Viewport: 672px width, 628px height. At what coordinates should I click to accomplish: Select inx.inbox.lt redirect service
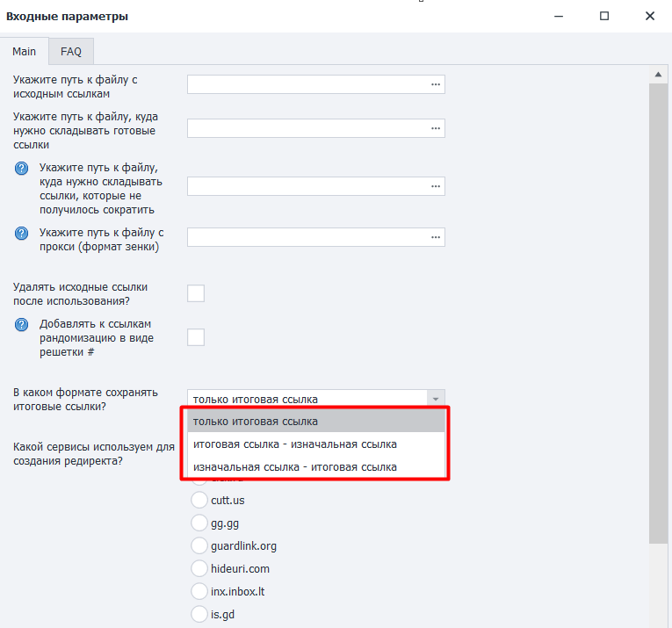199,591
